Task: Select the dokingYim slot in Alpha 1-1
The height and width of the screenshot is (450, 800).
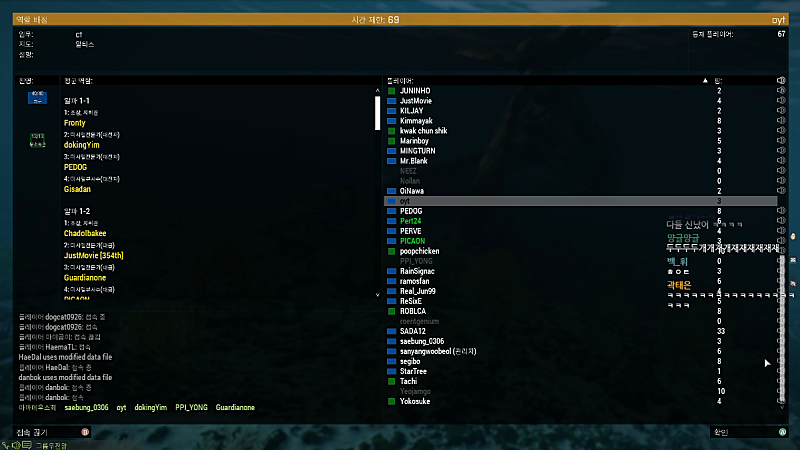Action: click(x=82, y=145)
